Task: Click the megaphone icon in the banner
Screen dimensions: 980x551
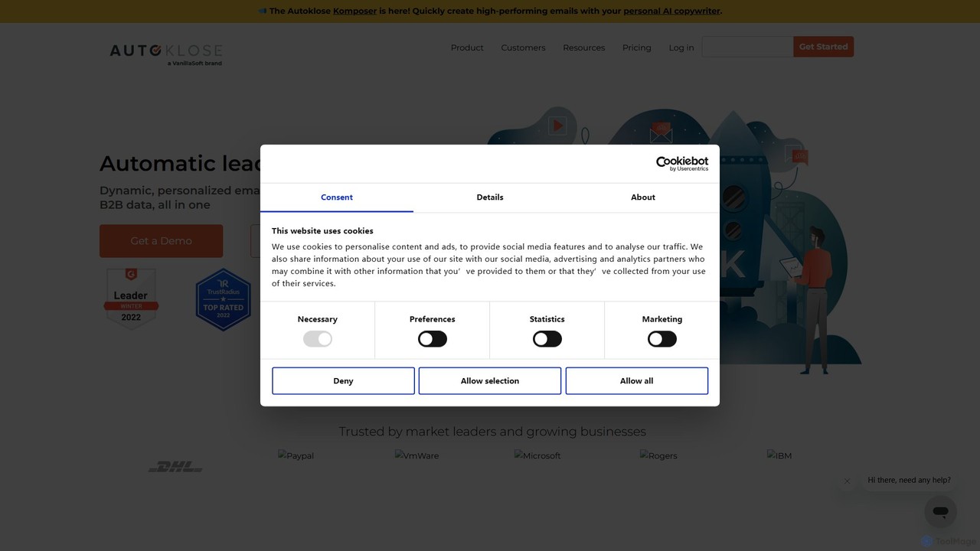Action: tap(263, 11)
